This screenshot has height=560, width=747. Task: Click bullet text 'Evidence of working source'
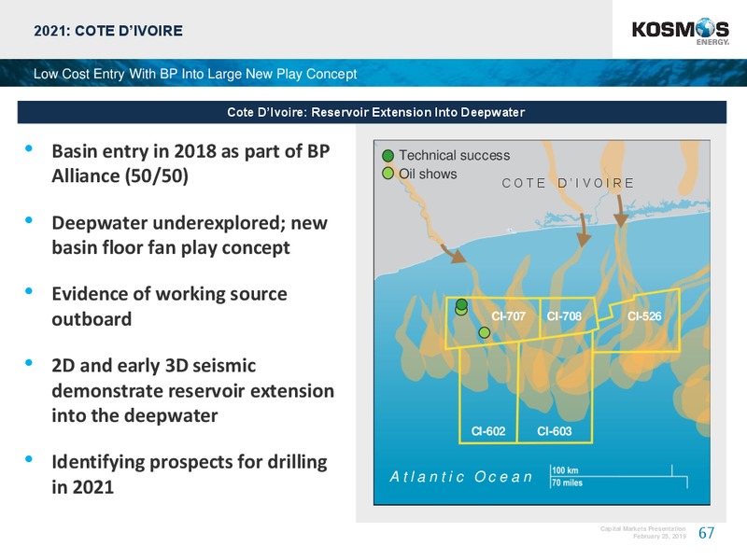(169, 294)
